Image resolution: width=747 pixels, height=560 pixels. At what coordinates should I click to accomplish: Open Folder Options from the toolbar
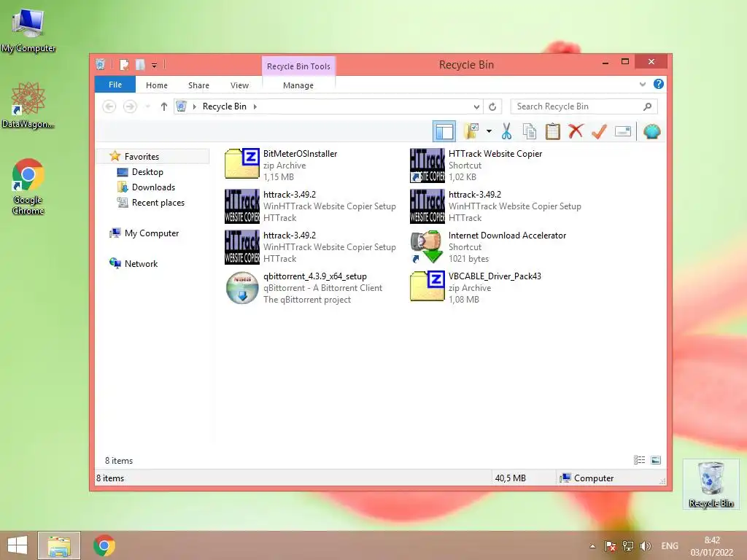point(472,131)
